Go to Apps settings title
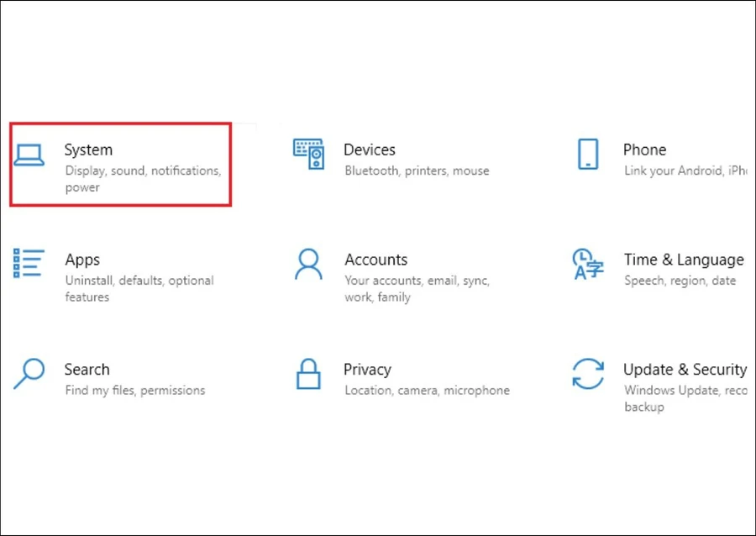The width and height of the screenshot is (756, 536). point(82,260)
